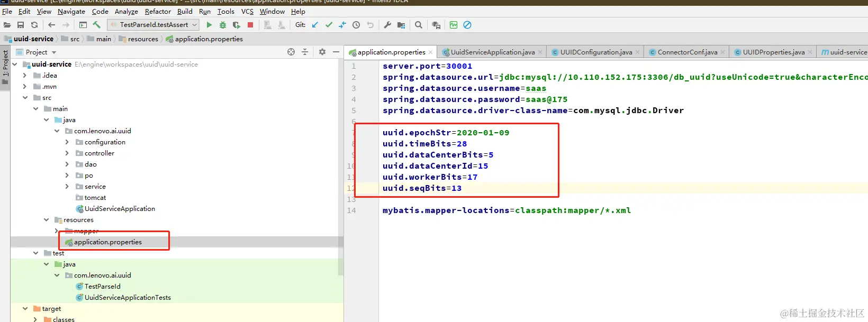
Task: Toggle the 1: Project side tool window
Action: [5, 68]
